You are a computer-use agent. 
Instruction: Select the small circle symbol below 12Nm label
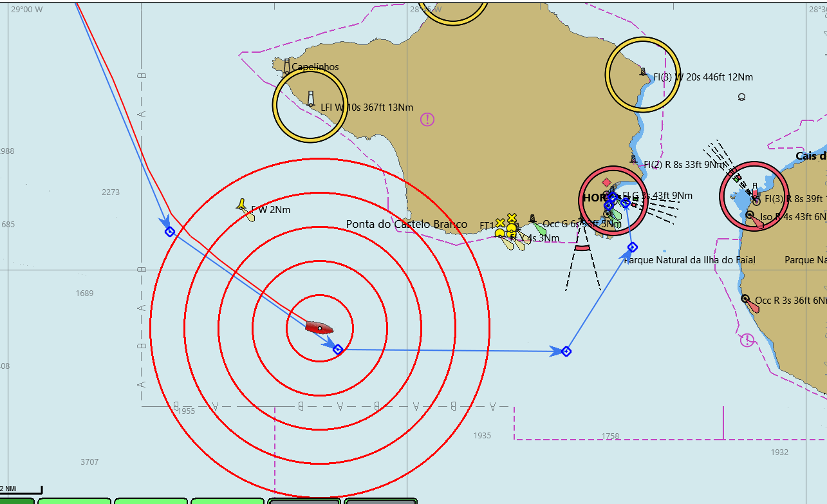[x=741, y=97]
